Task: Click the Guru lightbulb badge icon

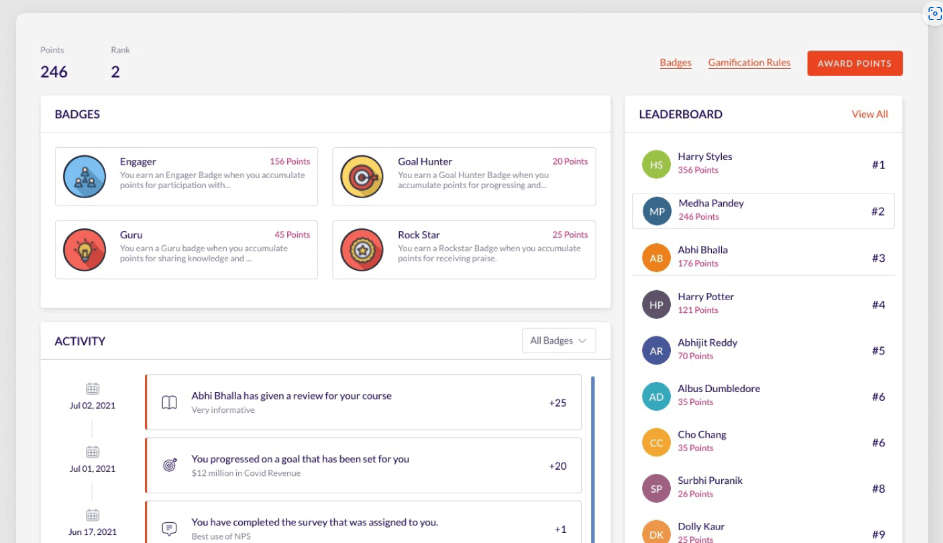Action: (84, 249)
